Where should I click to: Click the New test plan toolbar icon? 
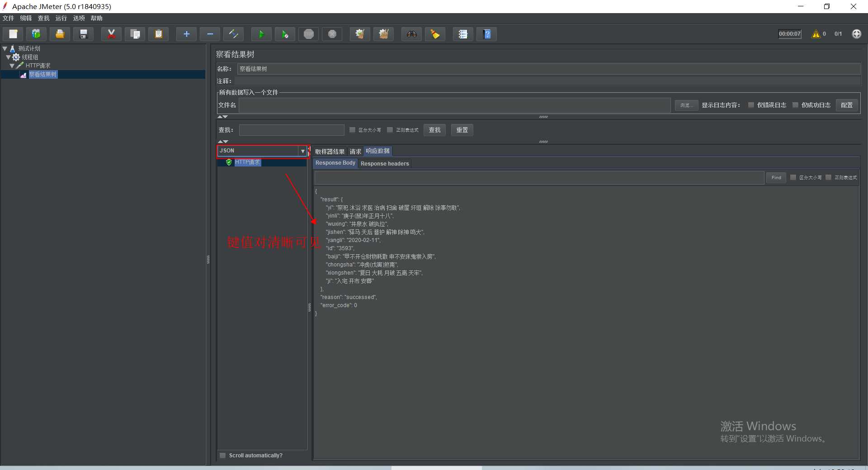coord(14,34)
